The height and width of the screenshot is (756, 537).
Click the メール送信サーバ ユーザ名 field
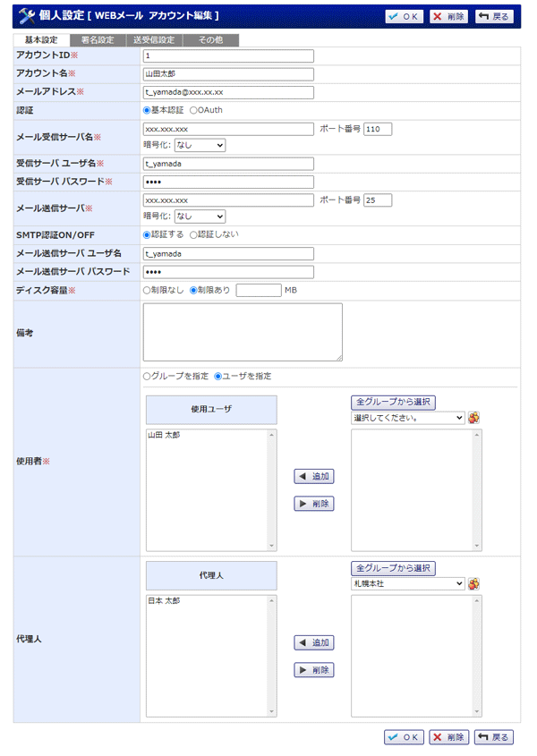tap(228, 253)
